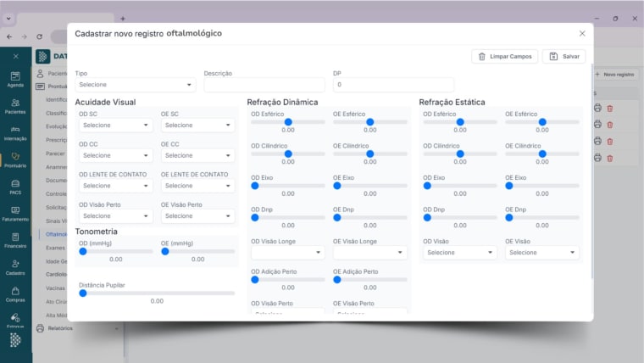Image resolution: width=644 pixels, height=363 pixels.
Task: Open the Tipo dropdown
Action: 135,85
